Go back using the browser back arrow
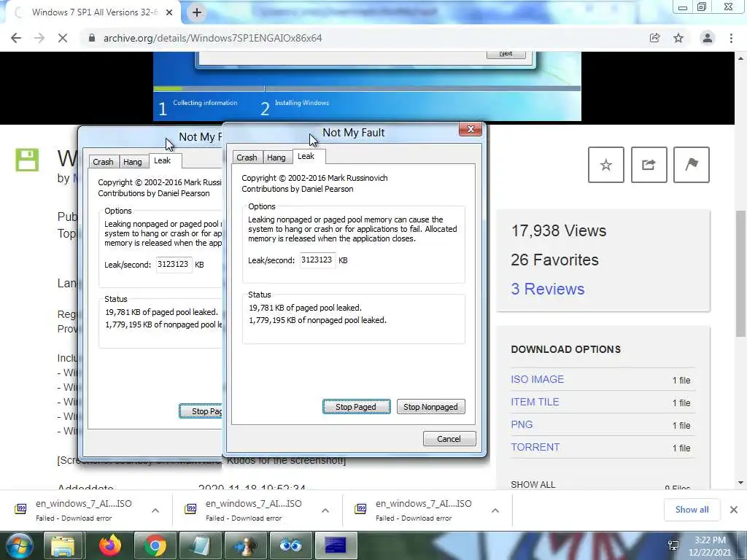 (16, 38)
